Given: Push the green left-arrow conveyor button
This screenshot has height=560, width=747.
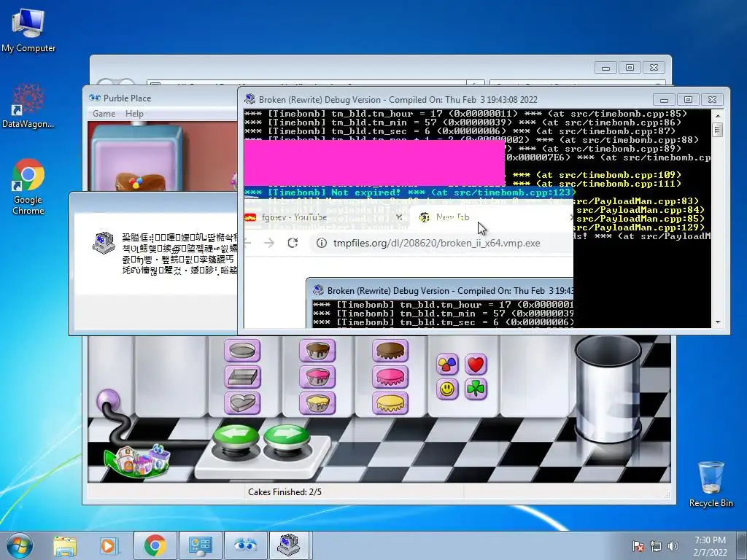Looking at the screenshot, I should click(236, 437).
